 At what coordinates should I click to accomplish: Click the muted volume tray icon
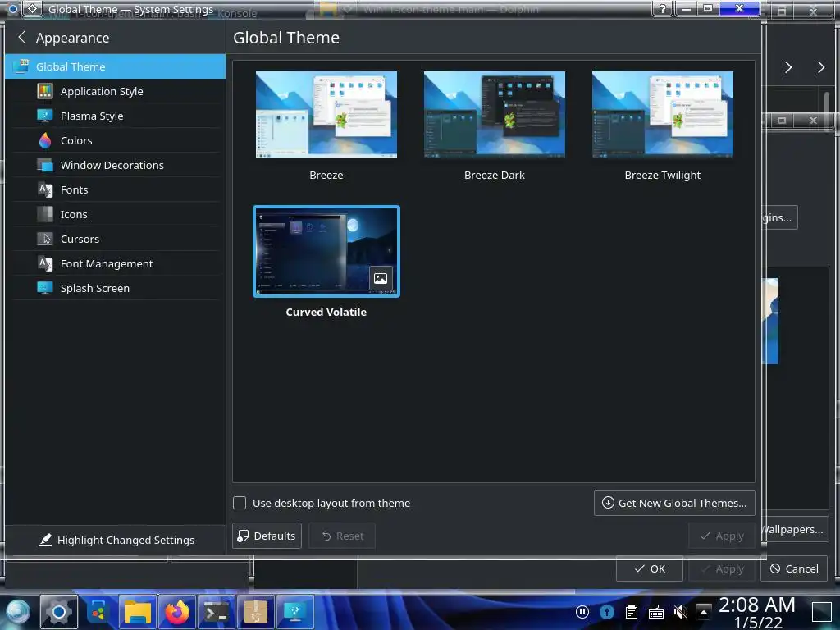(x=681, y=612)
